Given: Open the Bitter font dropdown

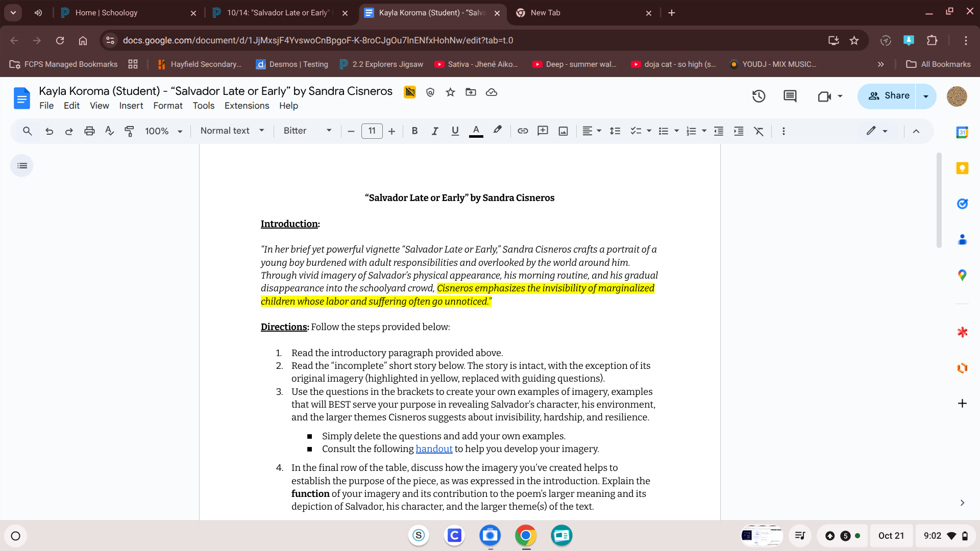Looking at the screenshot, I should (x=307, y=131).
